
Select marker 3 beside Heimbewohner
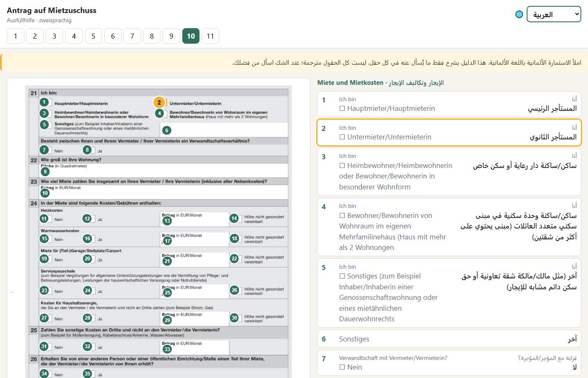click(x=44, y=113)
